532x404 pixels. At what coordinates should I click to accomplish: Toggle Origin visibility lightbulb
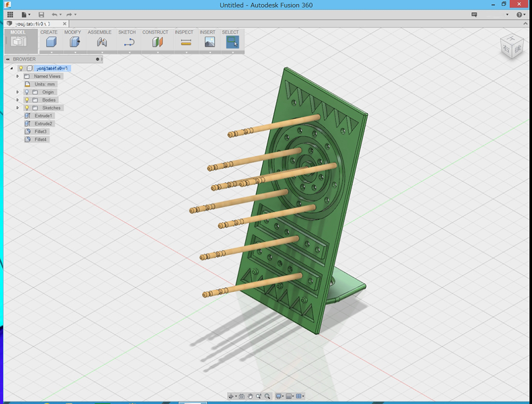click(27, 92)
